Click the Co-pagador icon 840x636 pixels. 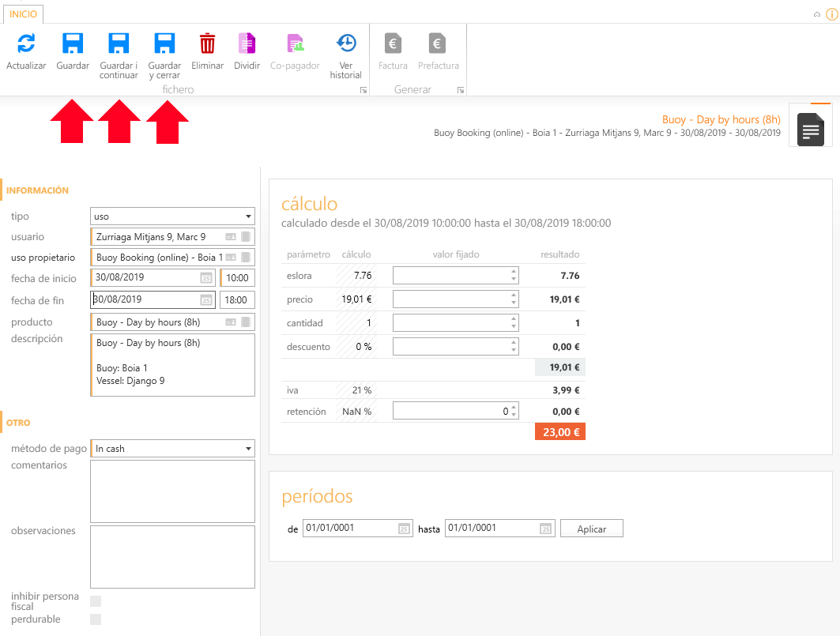[296, 43]
